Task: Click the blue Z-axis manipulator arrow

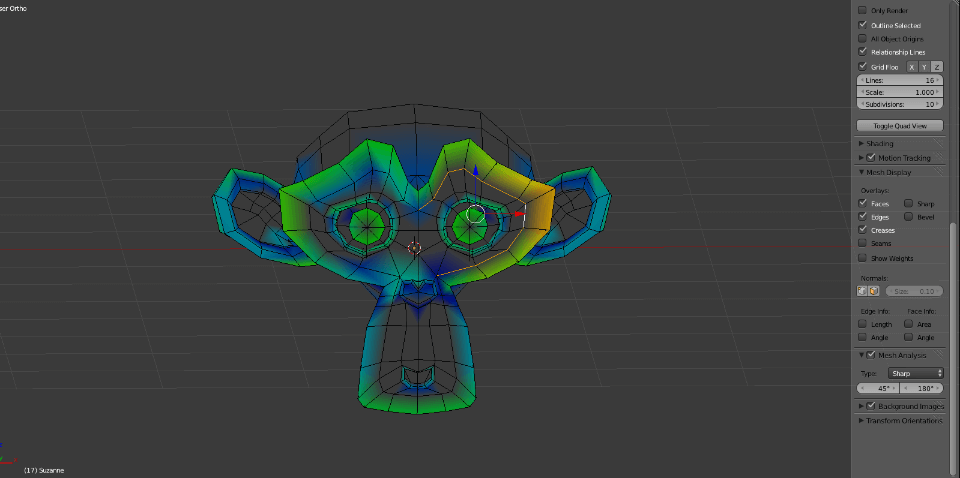Action: click(x=474, y=171)
